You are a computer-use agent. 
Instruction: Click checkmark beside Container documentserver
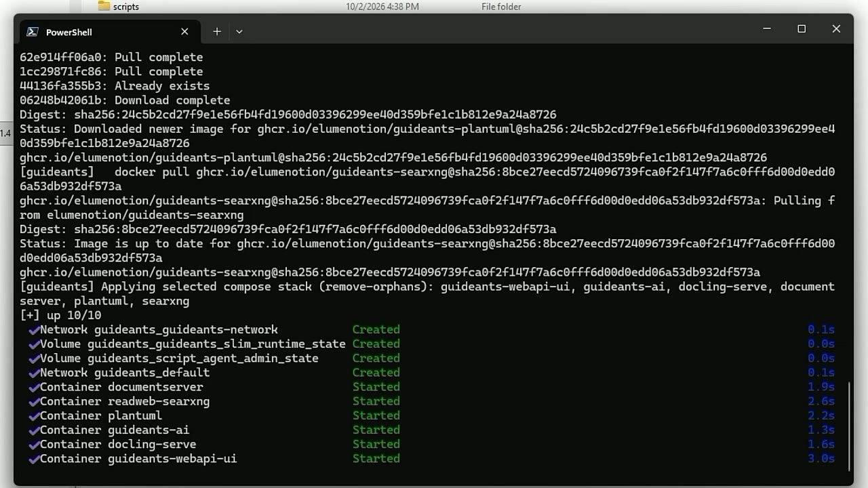(34, 388)
